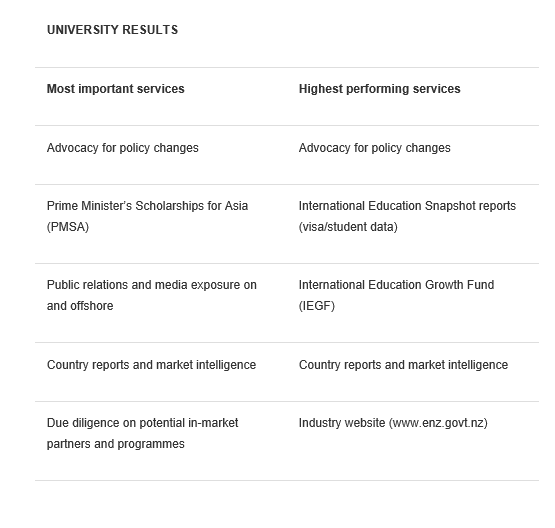Viewport: 555px width, 528px height.
Task: Click the 'and offshore' text line
Action: [80, 306]
